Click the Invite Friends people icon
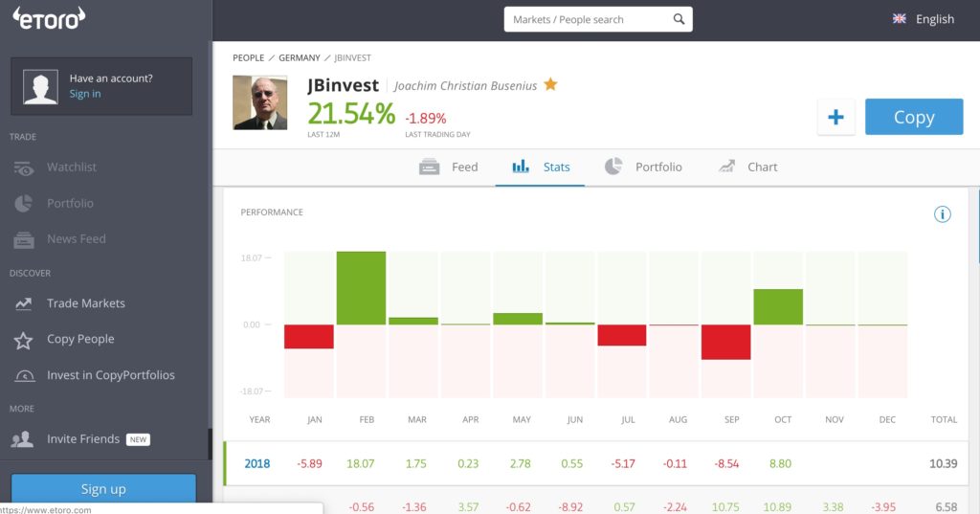The image size is (980, 514). (x=22, y=439)
